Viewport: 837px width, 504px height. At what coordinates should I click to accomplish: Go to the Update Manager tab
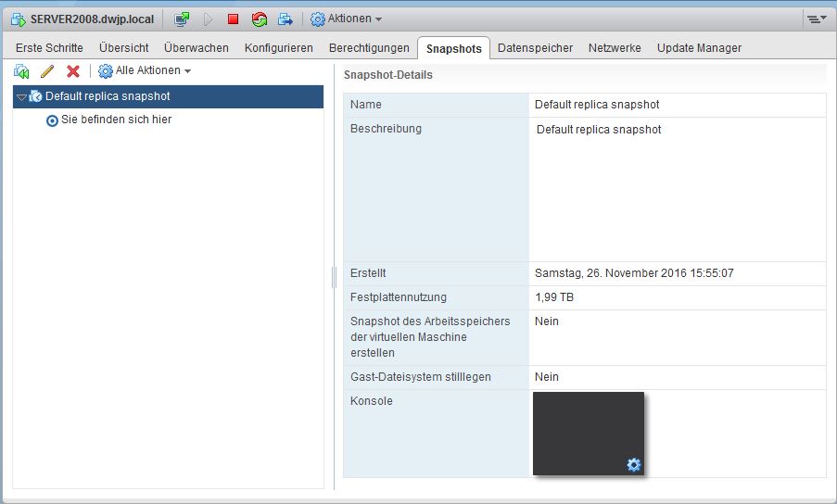(699, 47)
